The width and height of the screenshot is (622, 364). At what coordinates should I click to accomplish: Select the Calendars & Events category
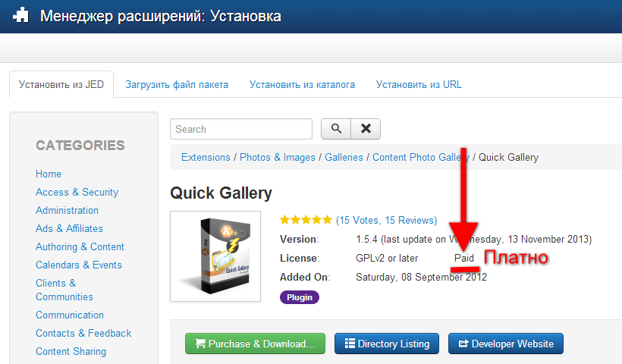79,265
